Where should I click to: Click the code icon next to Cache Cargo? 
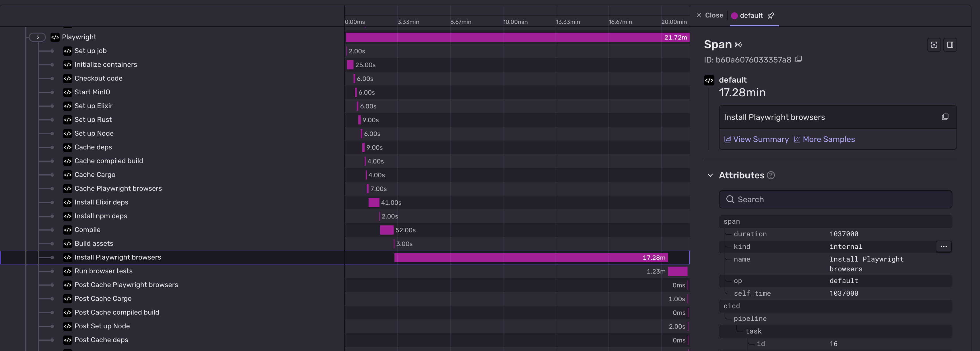click(x=67, y=175)
